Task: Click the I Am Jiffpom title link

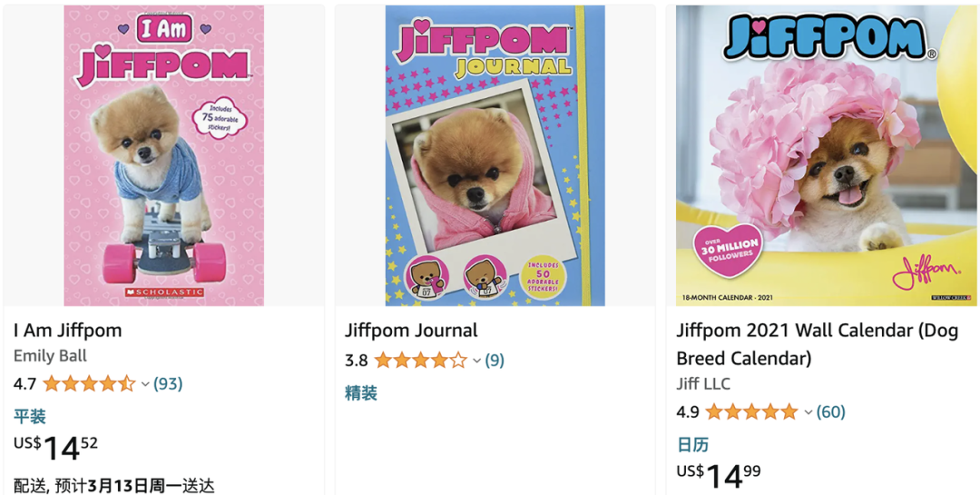Action: point(67,331)
